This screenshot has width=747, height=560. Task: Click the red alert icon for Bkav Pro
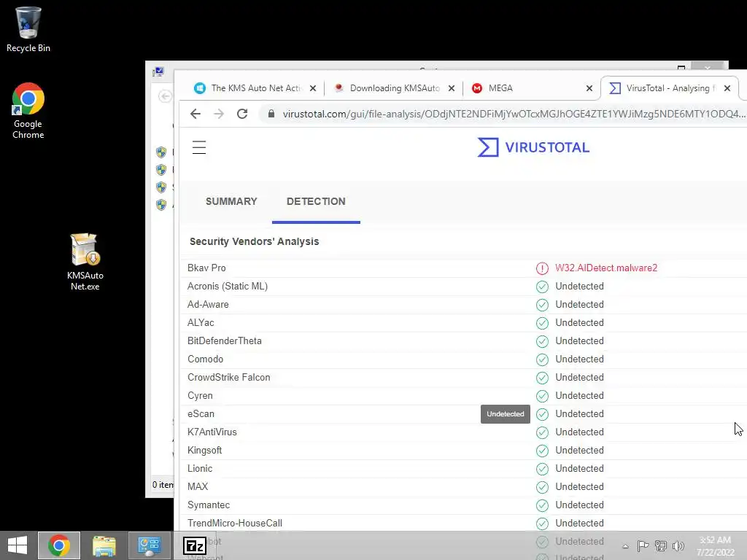pos(542,268)
